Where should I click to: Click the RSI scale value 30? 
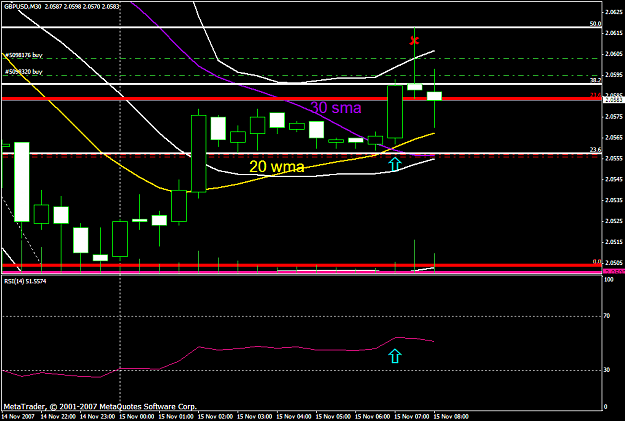coord(607,370)
